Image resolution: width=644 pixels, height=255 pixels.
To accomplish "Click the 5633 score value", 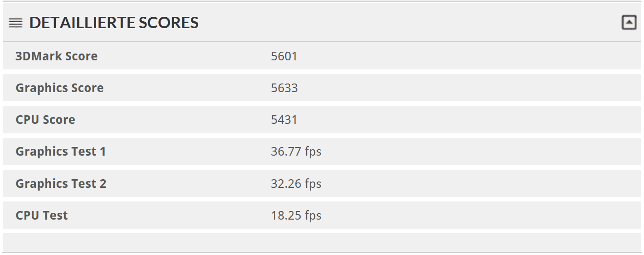I will 284,88.
